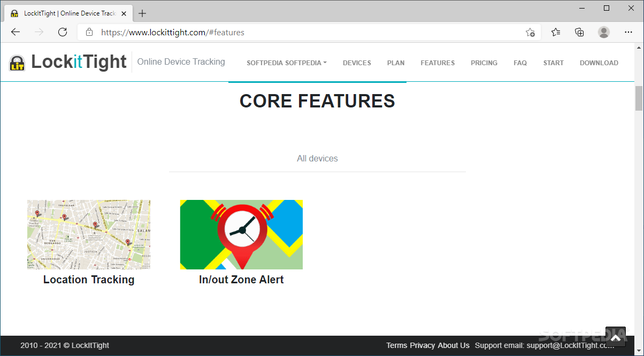Go back to the previous page
The image size is (644, 356).
(16, 32)
